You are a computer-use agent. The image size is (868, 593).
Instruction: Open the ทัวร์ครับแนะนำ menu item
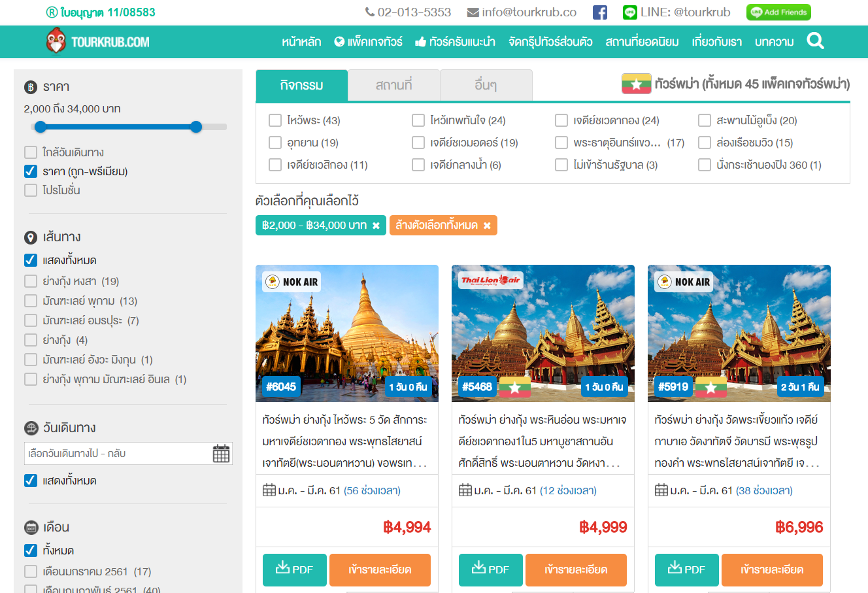pyautogui.click(x=455, y=42)
